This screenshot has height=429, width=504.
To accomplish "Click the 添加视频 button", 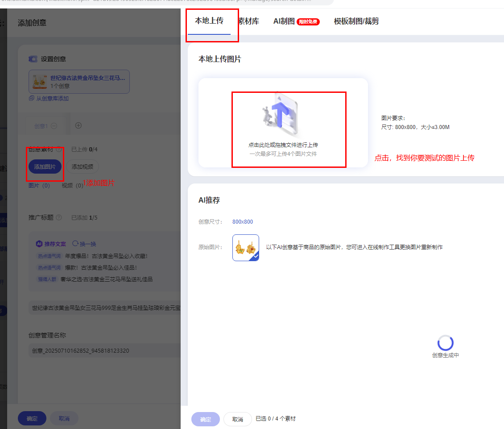I will [x=83, y=167].
